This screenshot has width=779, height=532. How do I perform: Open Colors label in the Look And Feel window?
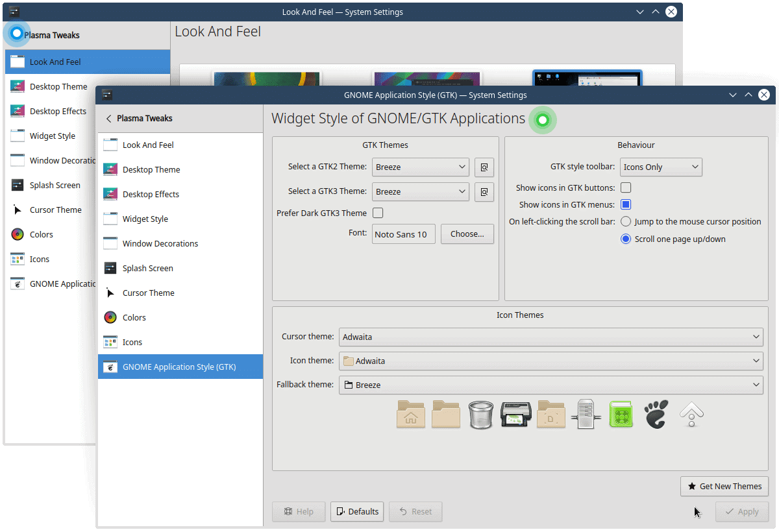point(42,235)
